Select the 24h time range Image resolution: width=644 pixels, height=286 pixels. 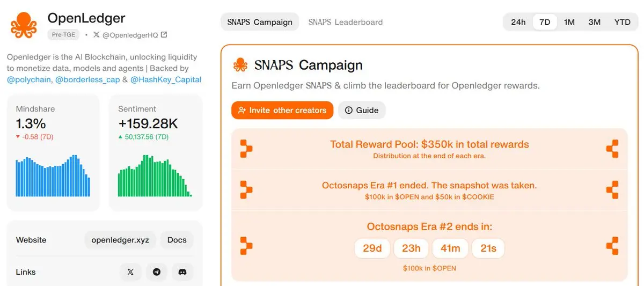pyautogui.click(x=518, y=22)
